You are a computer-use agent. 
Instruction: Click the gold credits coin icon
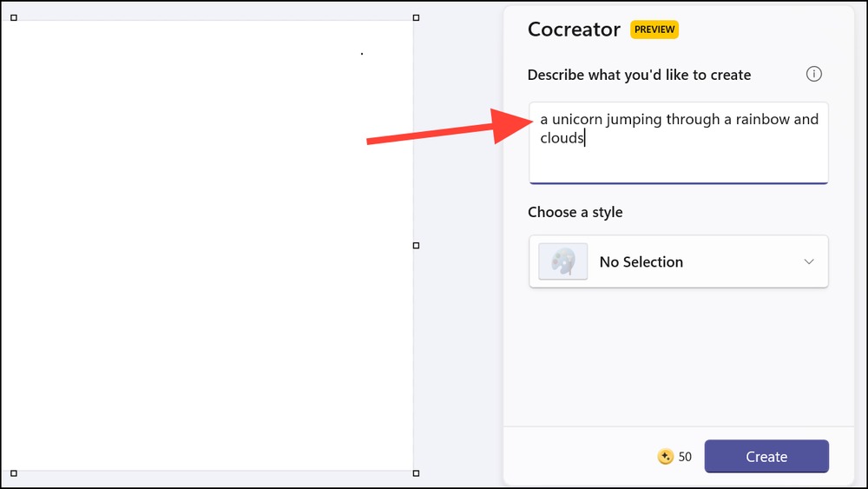click(665, 456)
